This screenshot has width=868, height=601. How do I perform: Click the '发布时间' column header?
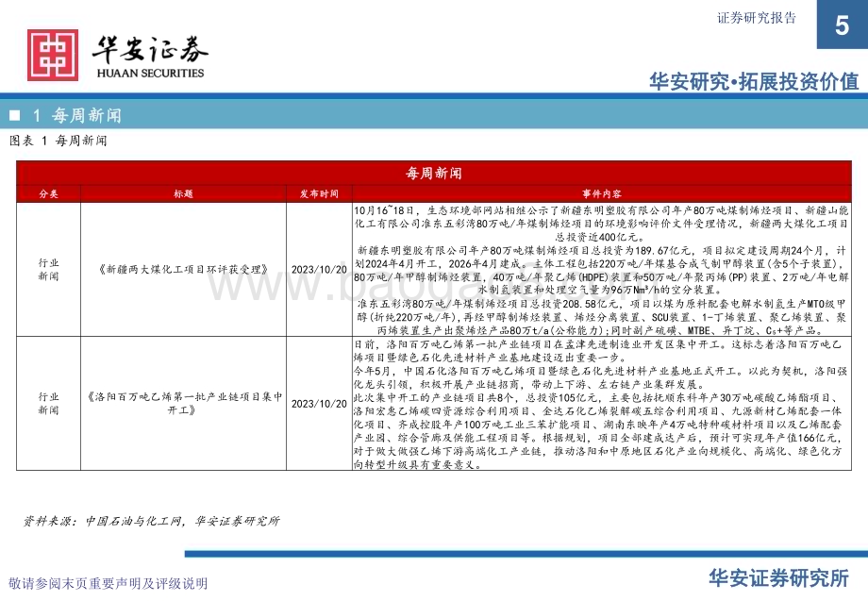(319, 193)
